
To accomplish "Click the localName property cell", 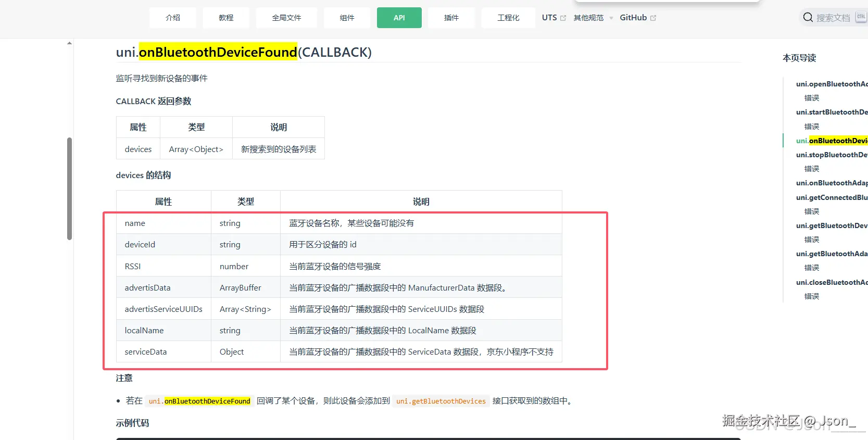I will click(163, 330).
